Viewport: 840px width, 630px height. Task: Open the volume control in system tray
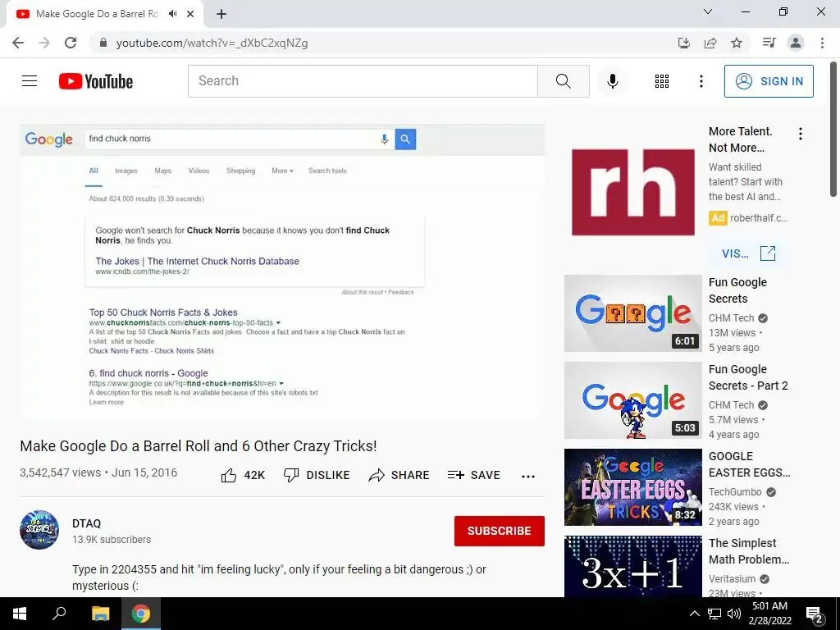pos(734,614)
